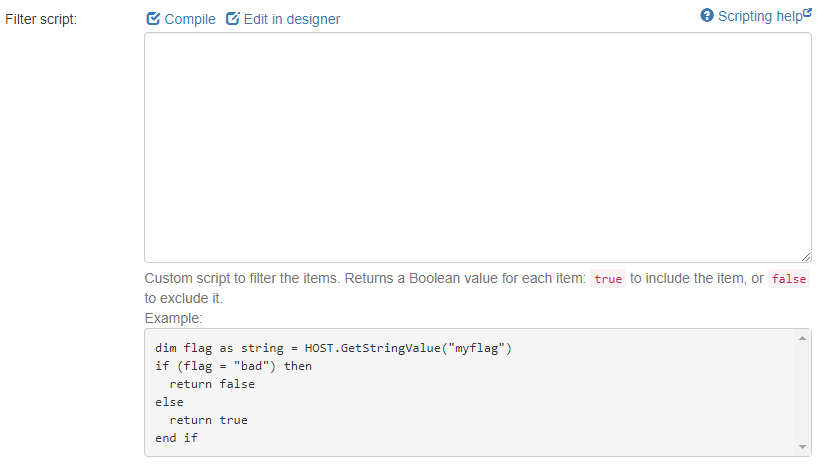Viewport: 835px width, 464px height.
Task: Focus the empty Filter script text area
Action: 477,147
